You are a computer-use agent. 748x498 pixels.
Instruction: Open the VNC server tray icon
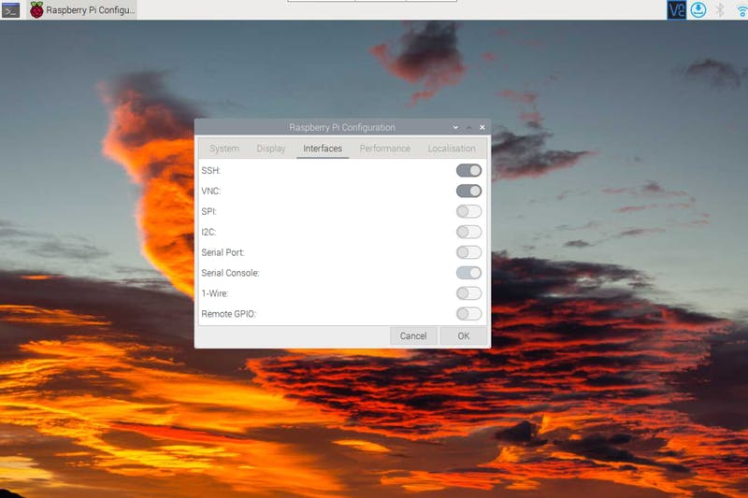coord(676,10)
